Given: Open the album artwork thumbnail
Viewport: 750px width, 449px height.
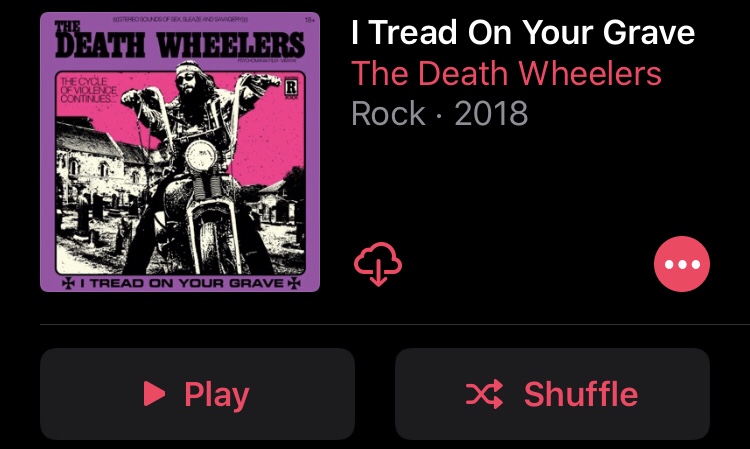Looking at the screenshot, I should [180, 152].
